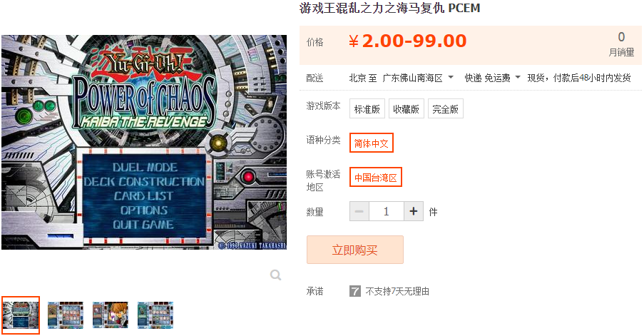Select the second duel-board thumbnail
Viewport: 644px width, 336px height.
(66, 315)
